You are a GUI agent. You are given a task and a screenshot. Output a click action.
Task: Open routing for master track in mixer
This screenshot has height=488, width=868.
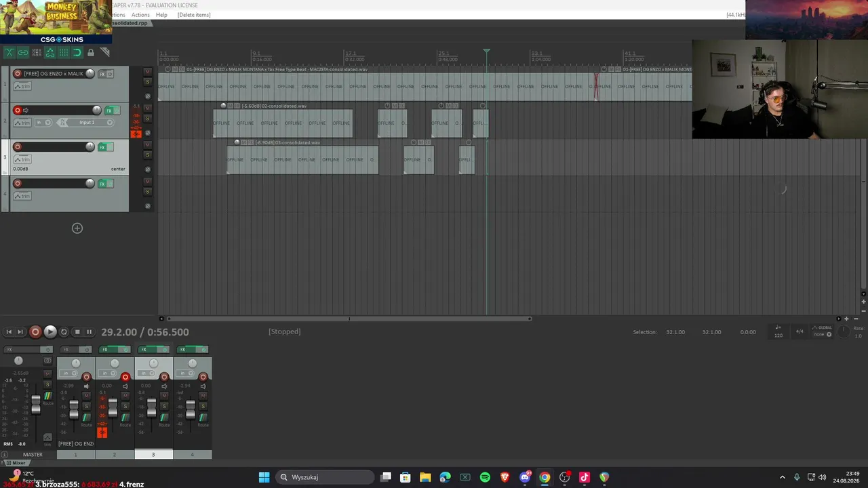[47, 396]
